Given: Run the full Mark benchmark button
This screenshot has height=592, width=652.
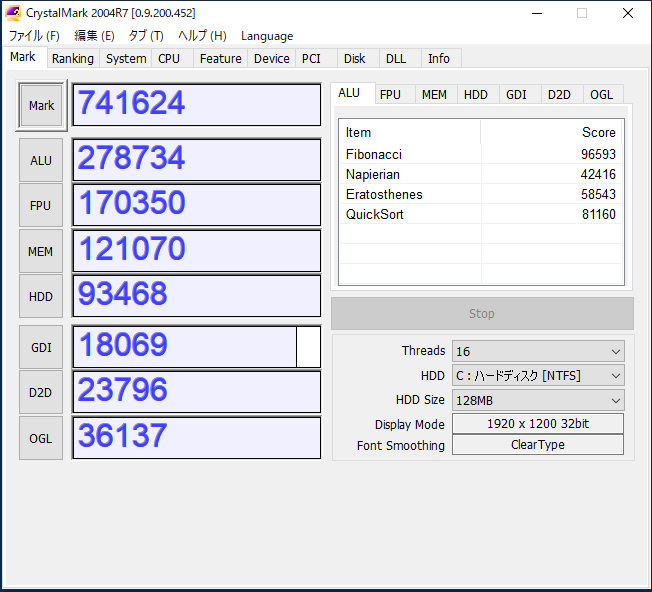Looking at the screenshot, I should click(x=41, y=106).
